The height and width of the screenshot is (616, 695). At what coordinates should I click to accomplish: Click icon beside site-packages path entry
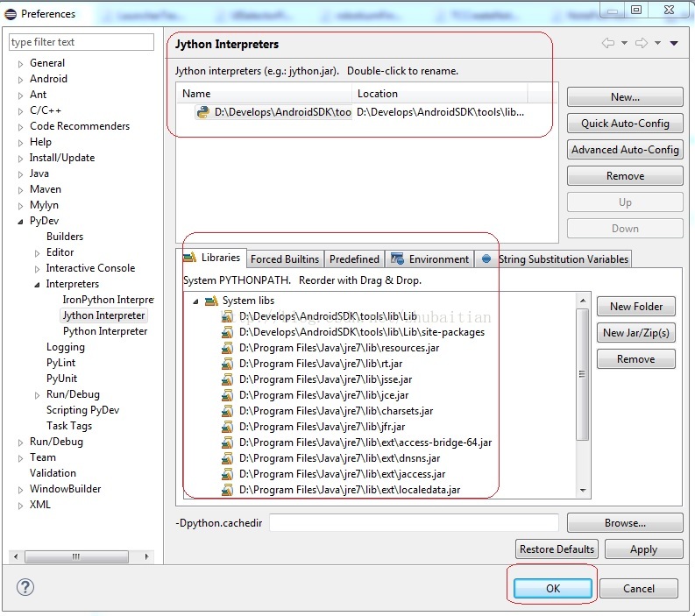click(227, 332)
